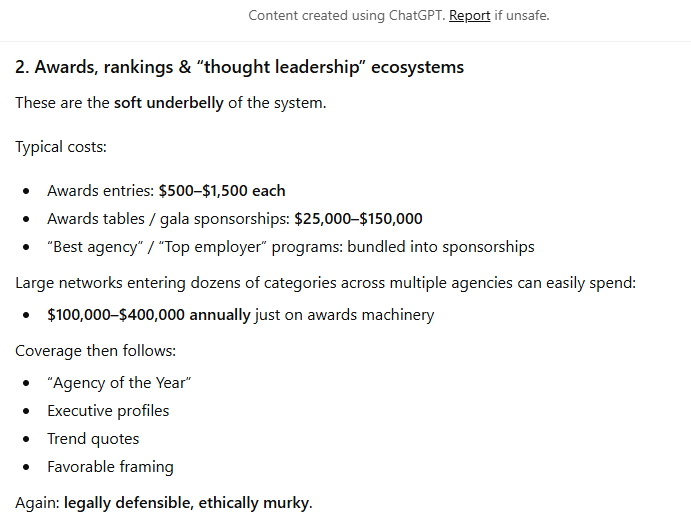691x532 pixels.
Task: Click the bold "$25,000–$150,000" amount
Action: pos(358,219)
